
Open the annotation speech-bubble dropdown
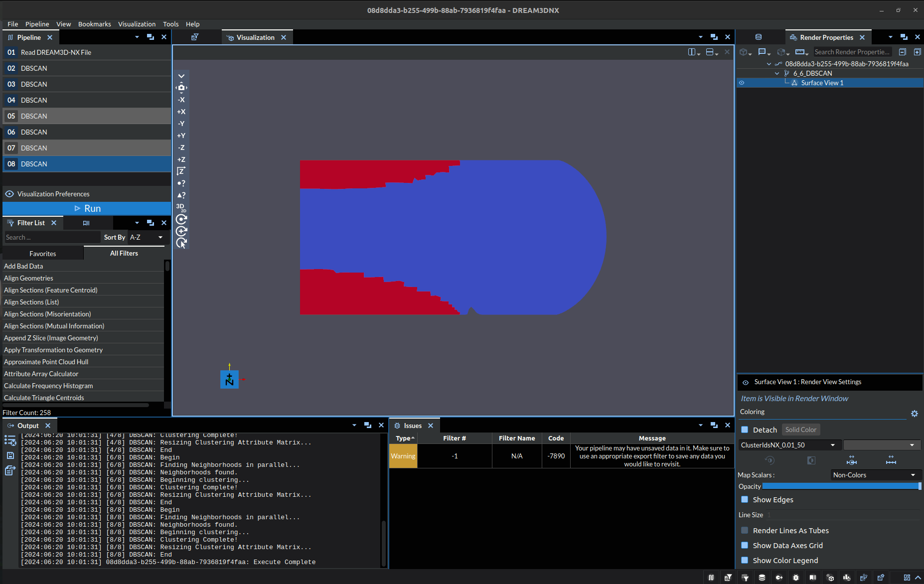click(x=764, y=52)
